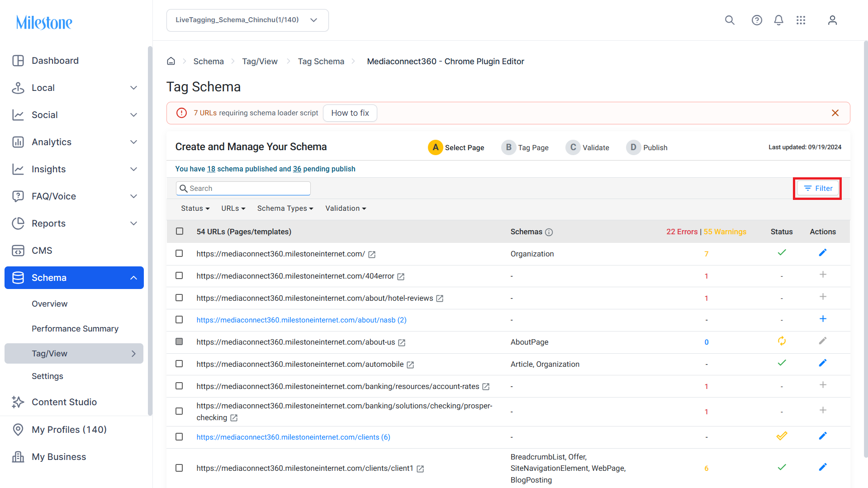Screen dimensions: 868x488
Task: Toggle the select-all URLs header checkbox
Action: [180, 232]
